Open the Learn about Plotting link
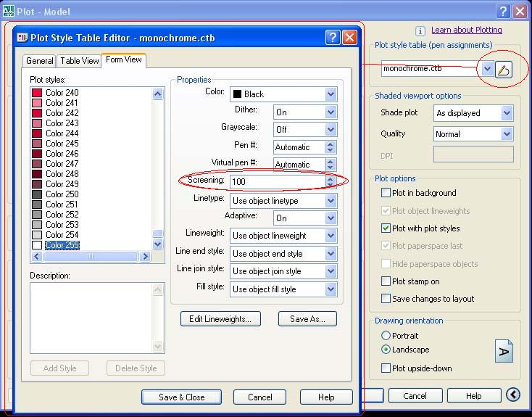The image size is (532, 417). pyautogui.click(x=467, y=30)
